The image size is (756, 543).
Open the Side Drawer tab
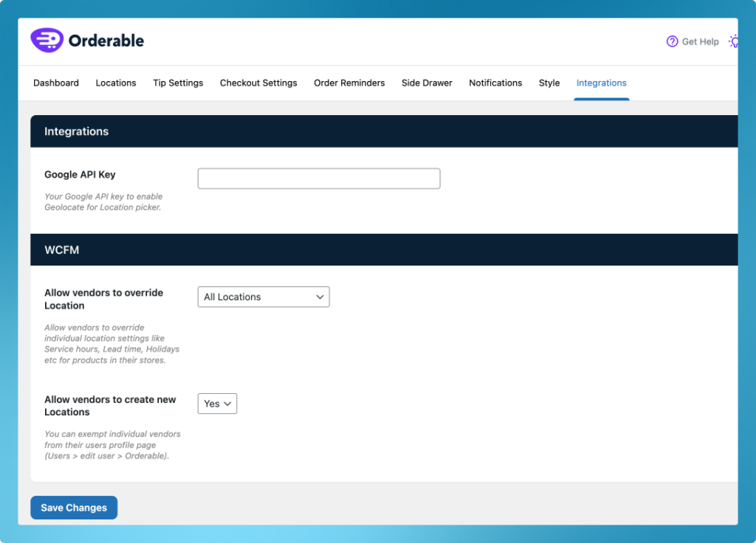(427, 83)
